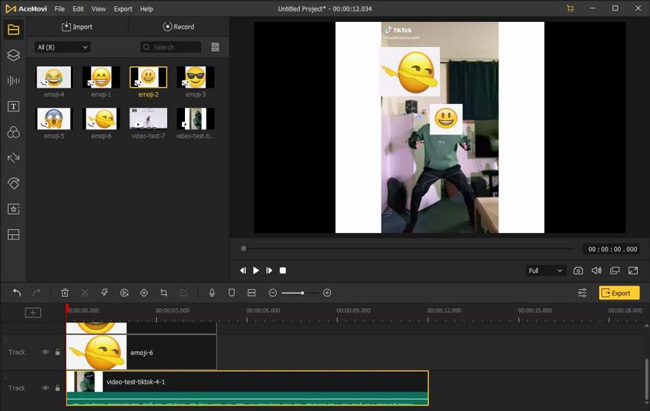This screenshot has width=650, height=411.
Task: Step forward one frame in preview
Action: tap(269, 271)
